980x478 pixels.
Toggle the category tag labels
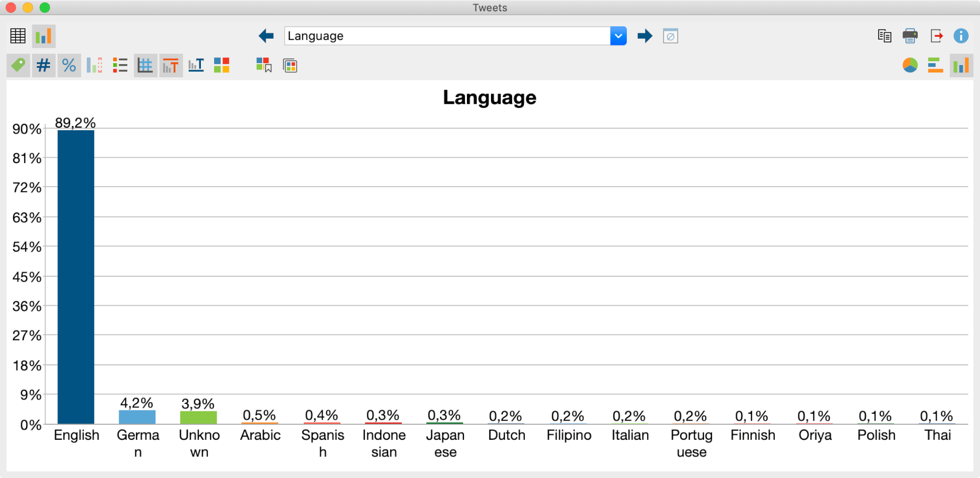pyautogui.click(x=18, y=65)
